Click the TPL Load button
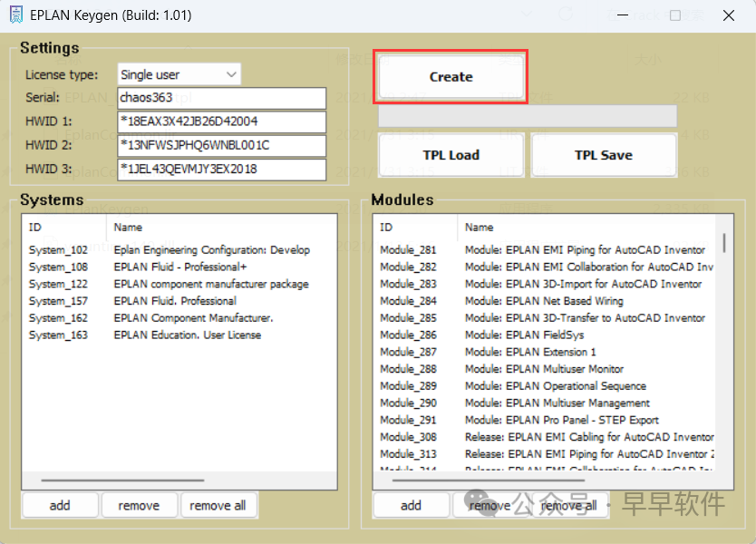This screenshot has width=756, height=544. (x=451, y=155)
